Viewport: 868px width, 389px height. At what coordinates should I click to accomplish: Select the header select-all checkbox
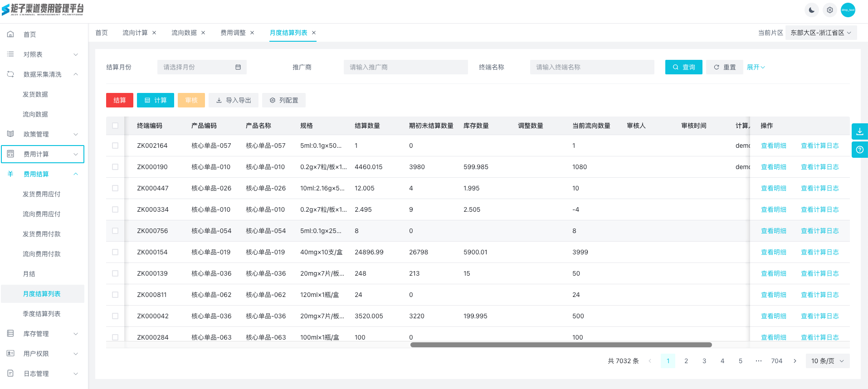(x=115, y=126)
